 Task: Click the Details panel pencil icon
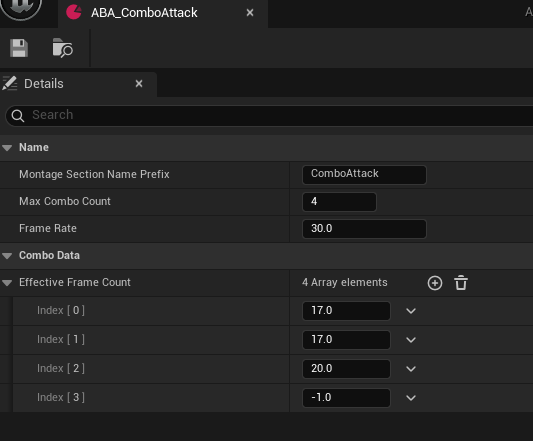10,84
